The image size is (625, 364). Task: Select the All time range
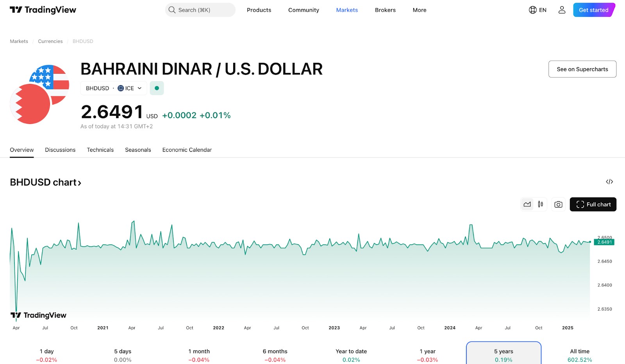[x=580, y=355]
